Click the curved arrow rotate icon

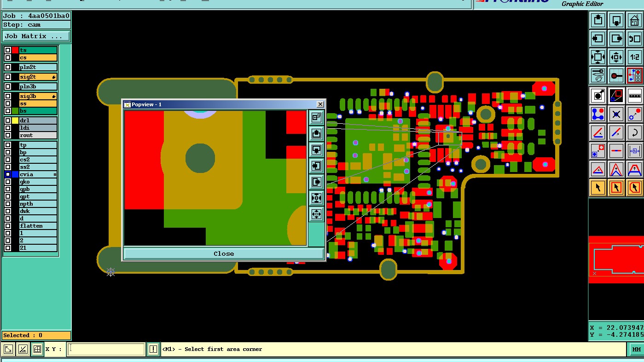pos(635,132)
